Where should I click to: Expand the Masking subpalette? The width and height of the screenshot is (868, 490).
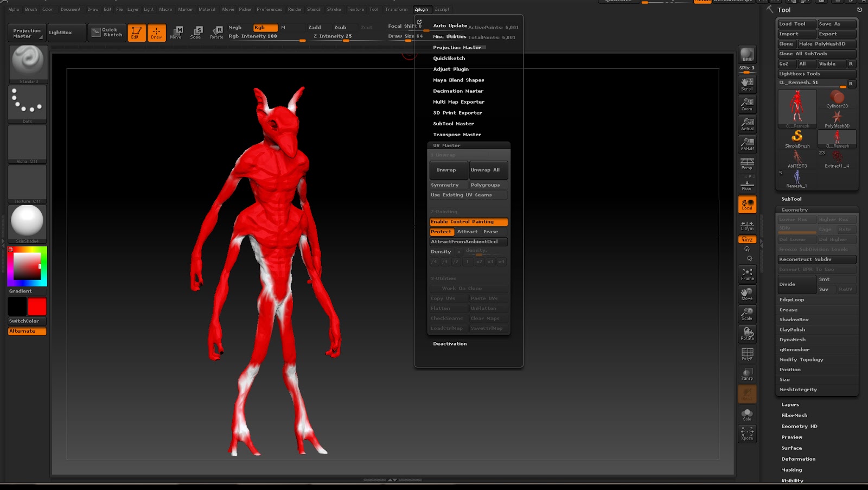[791, 470]
